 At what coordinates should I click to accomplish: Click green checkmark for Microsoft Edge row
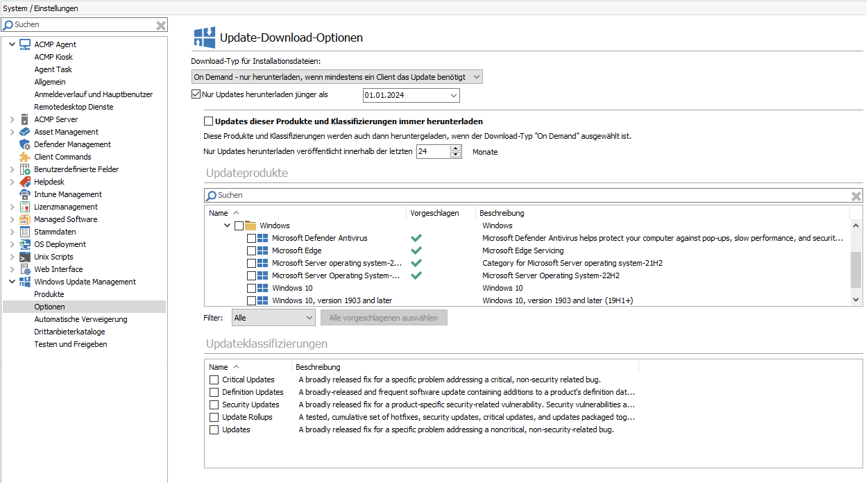[x=416, y=250]
